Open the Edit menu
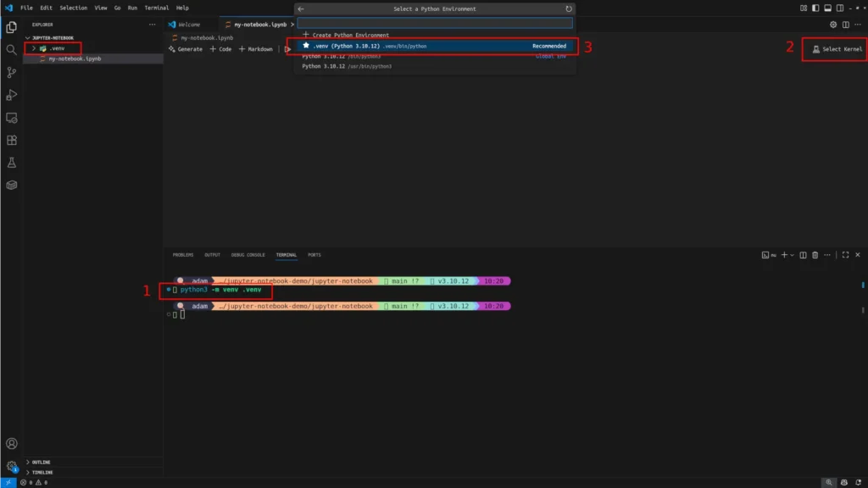The height and width of the screenshot is (488, 868). 46,8
